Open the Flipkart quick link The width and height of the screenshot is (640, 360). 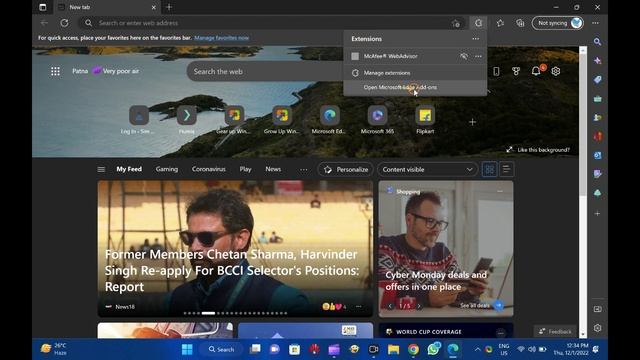click(425, 120)
